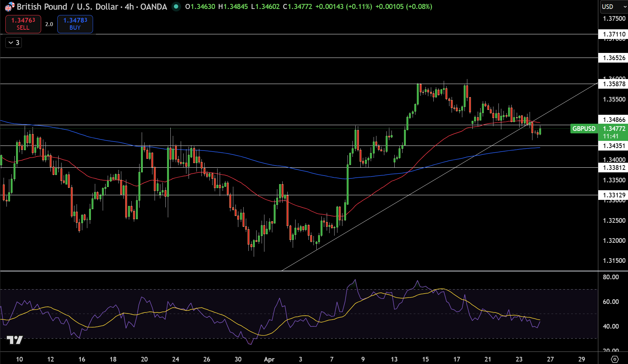Image resolution: width=628 pixels, height=364 pixels.
Task: Click the 29 date label on time axis
Action: [x=581, y=359]
